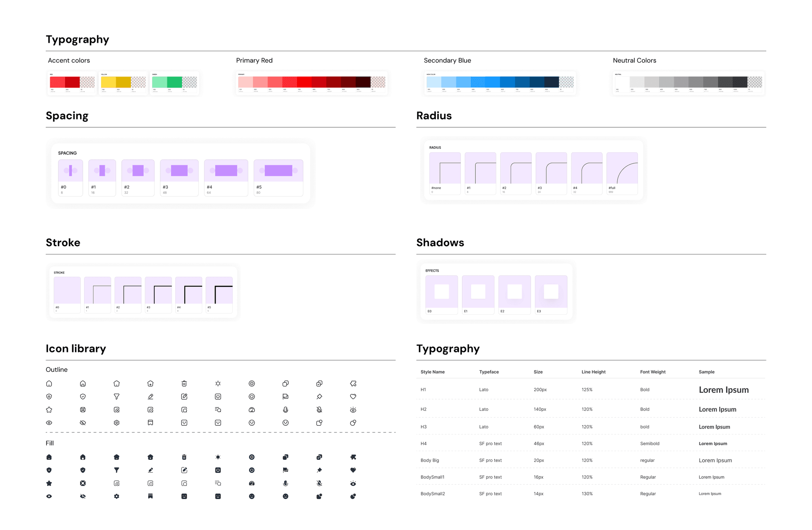Select the Body Big style name
The image size is (812, 530).
(x=430, y=460)
